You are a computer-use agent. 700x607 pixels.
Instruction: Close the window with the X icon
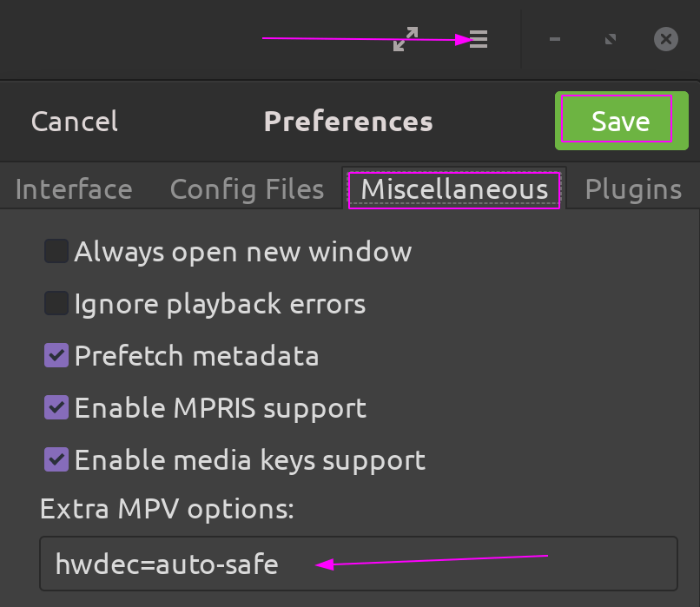click(665, 38)
